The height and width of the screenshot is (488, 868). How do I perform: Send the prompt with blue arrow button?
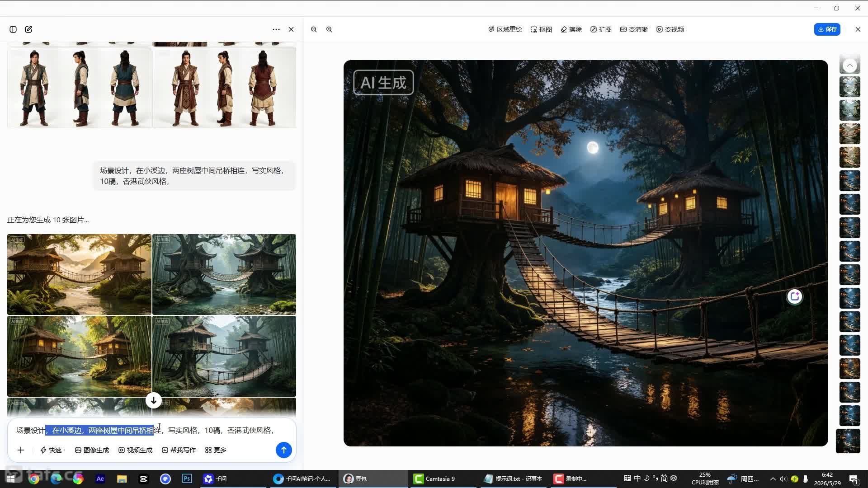coord(284,450)
